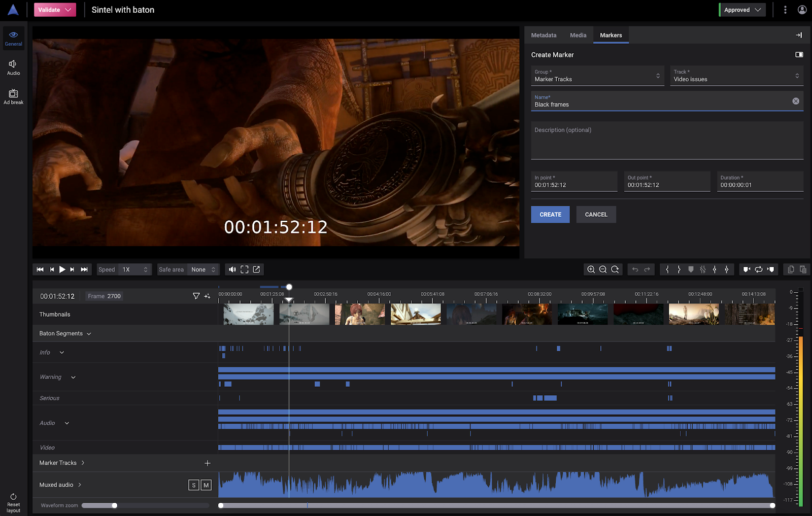Open the Ad break panel
The width and height of the screenshot is (812, 516).
click(x=14, y=96)
